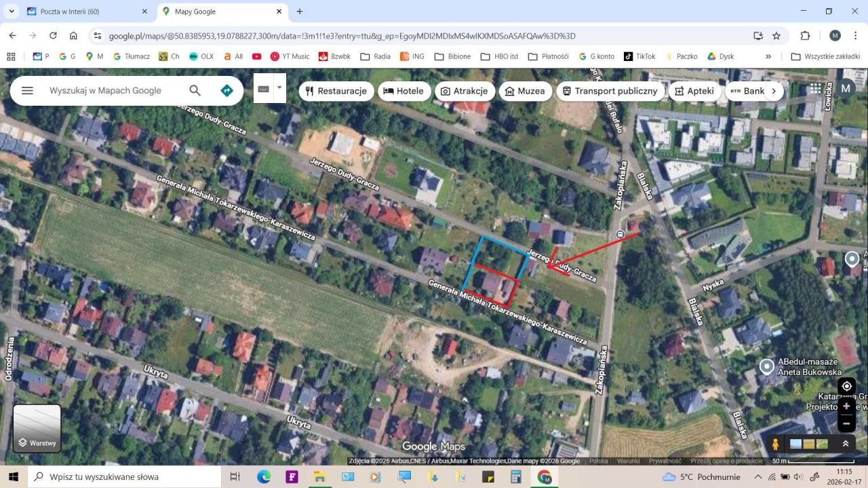Click the Google apps grid icon

pos(816,88)
